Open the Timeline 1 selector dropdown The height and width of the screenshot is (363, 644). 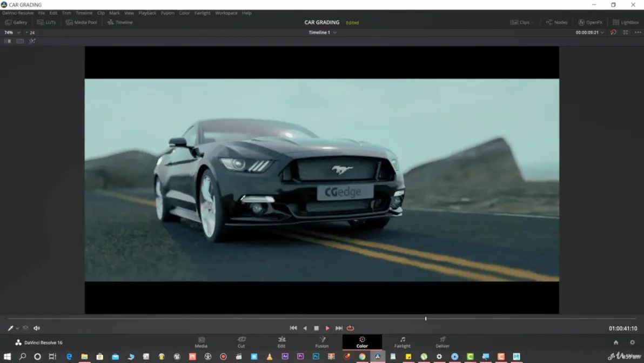[x=323, y=32]
